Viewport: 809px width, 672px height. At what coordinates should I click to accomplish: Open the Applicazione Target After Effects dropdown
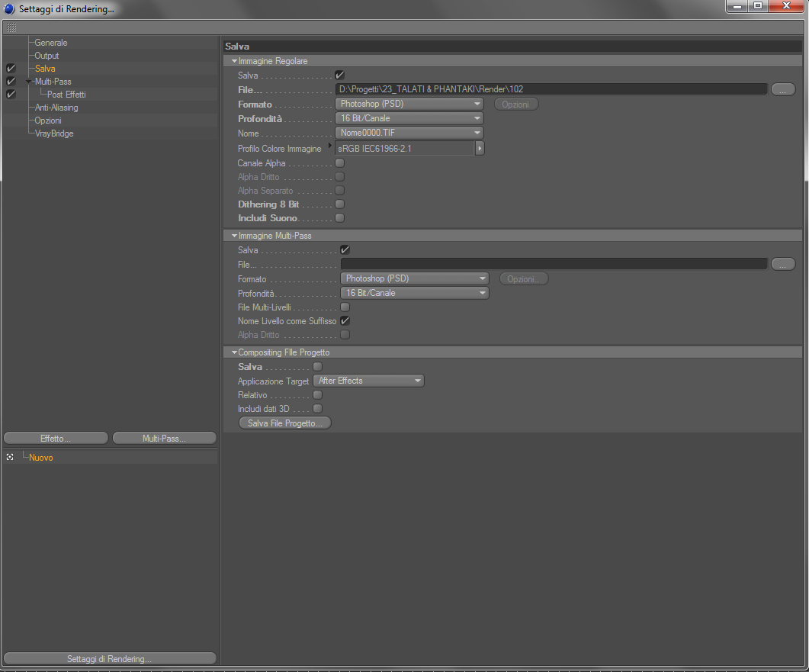coord(368,381)
